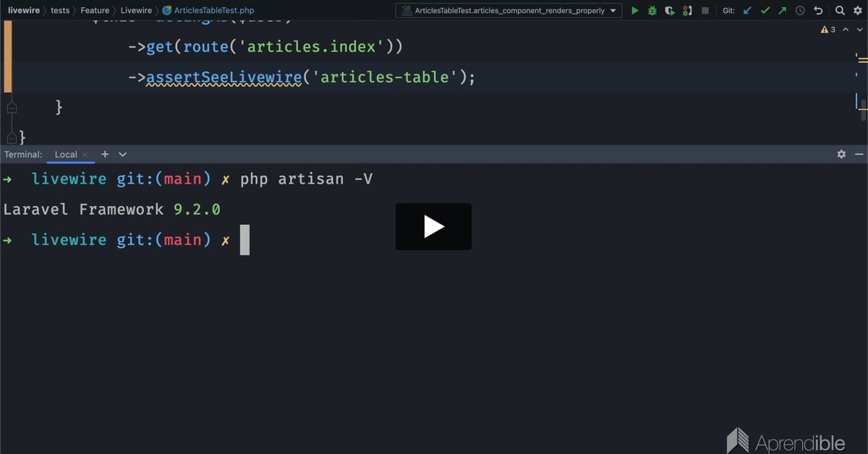Add a new terminal session tab

pyautogui.click(x=105, y=154)
